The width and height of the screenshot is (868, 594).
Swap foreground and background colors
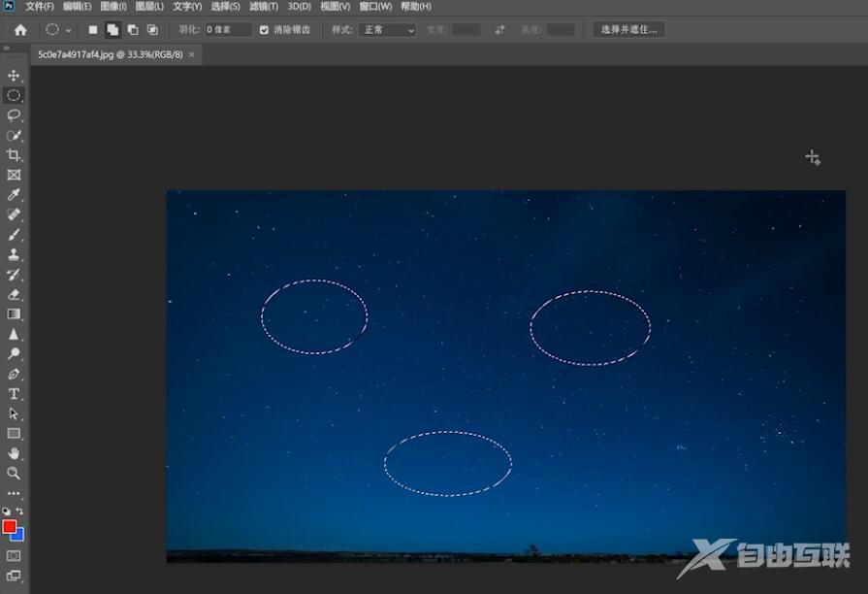click(20, 511)
